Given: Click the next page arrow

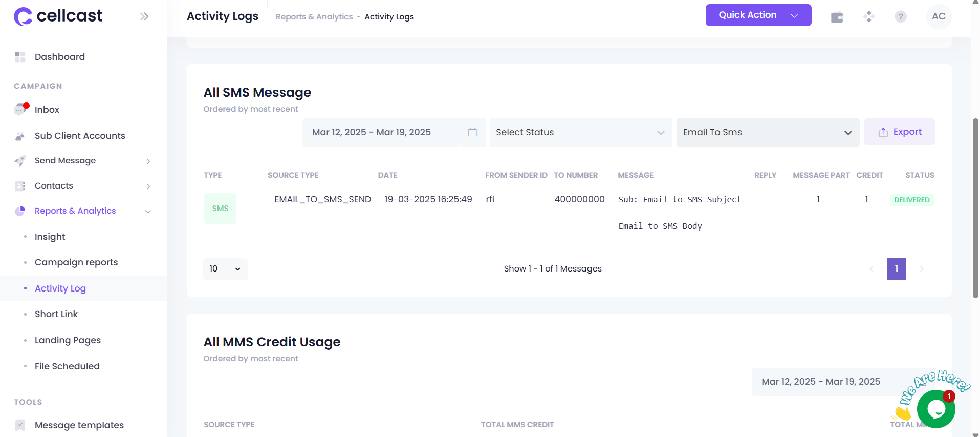Looking at the screenshot, I should (x=922, y=269).
